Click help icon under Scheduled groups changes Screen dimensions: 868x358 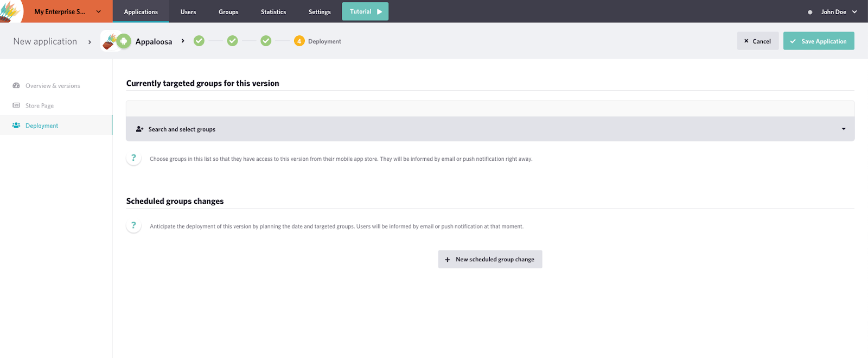pyautogui.click(x=133, y=225)
